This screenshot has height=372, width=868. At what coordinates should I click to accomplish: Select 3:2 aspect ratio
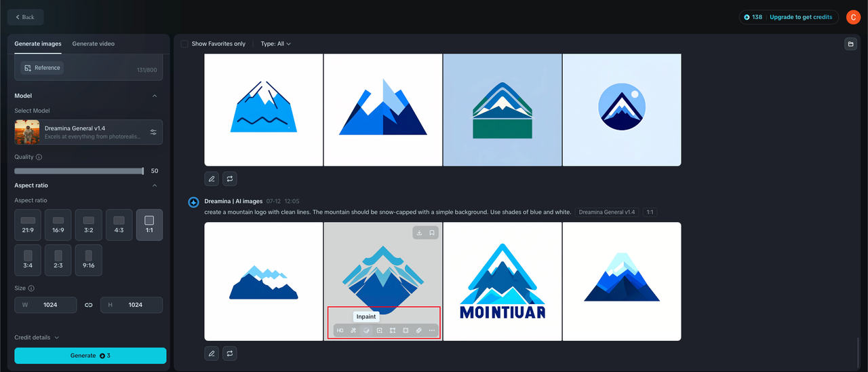tap(89, 225)
